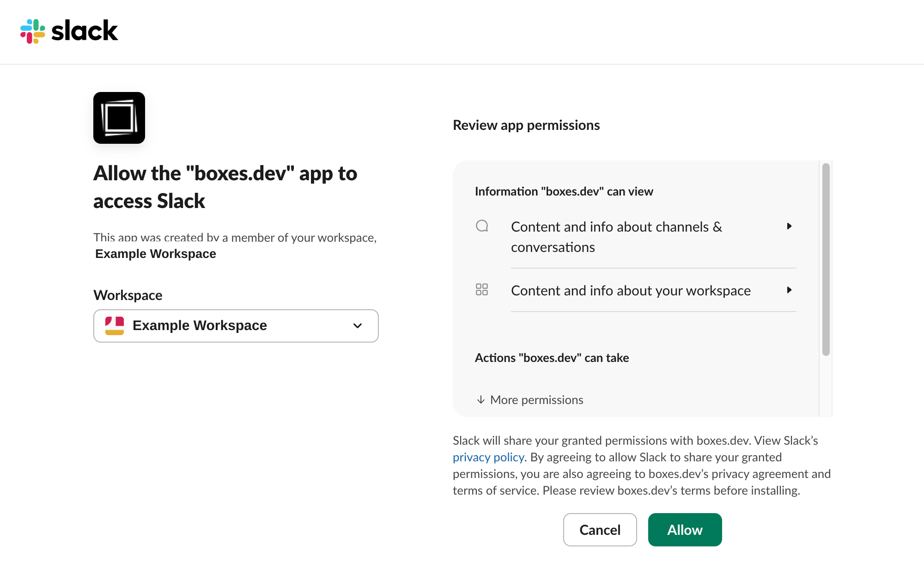This screenshot has height=588, width=924.
Task: Click the boxes.dev app icon
Action: 119,118
